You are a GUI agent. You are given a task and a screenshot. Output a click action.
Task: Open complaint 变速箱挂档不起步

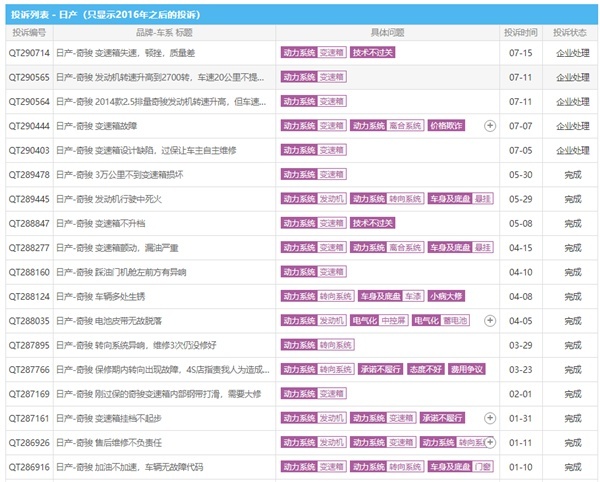coord(109,418)
